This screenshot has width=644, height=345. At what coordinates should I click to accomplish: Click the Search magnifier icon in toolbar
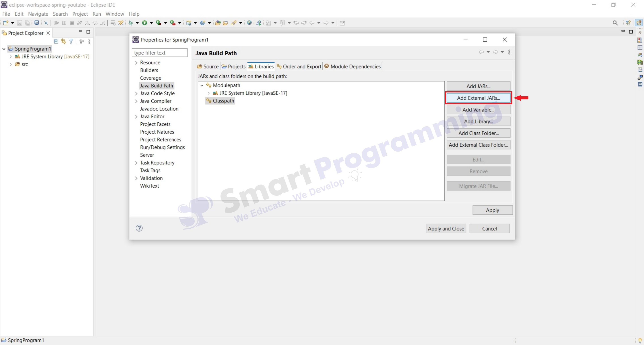[615, 23]
